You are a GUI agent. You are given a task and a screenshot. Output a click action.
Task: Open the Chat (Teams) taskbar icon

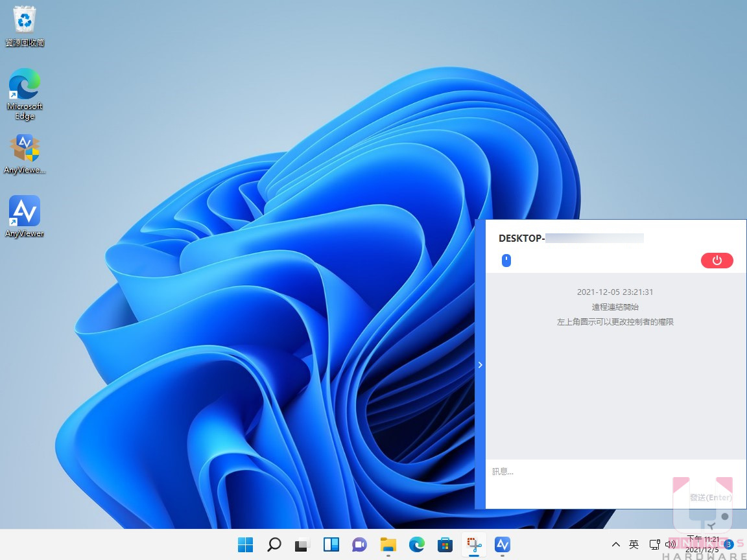point(360,544)
